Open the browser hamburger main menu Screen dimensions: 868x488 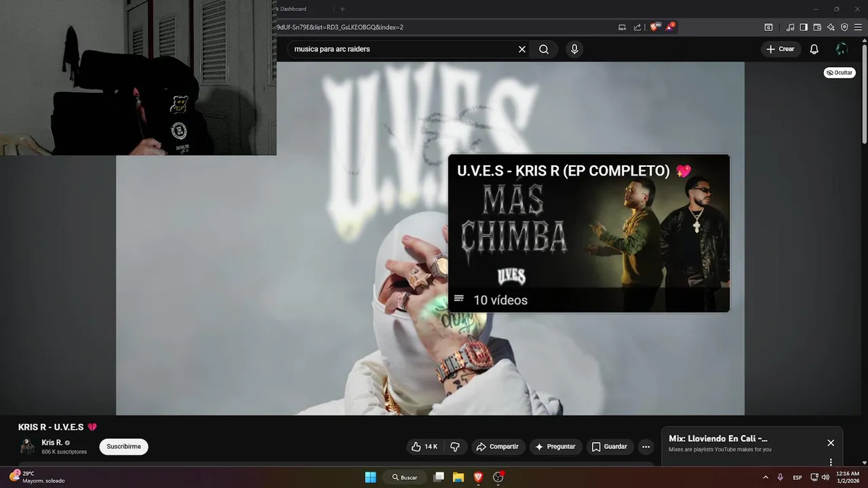(859, 27)
